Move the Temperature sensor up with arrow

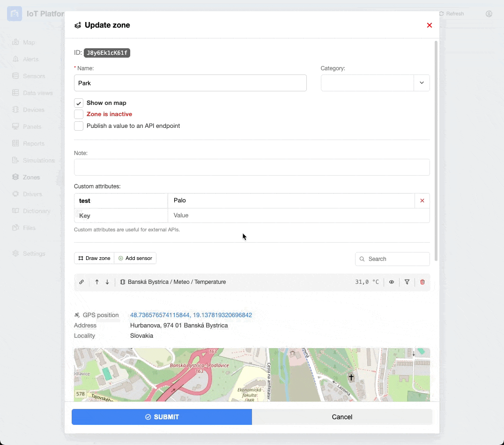[x=97, y=282]
